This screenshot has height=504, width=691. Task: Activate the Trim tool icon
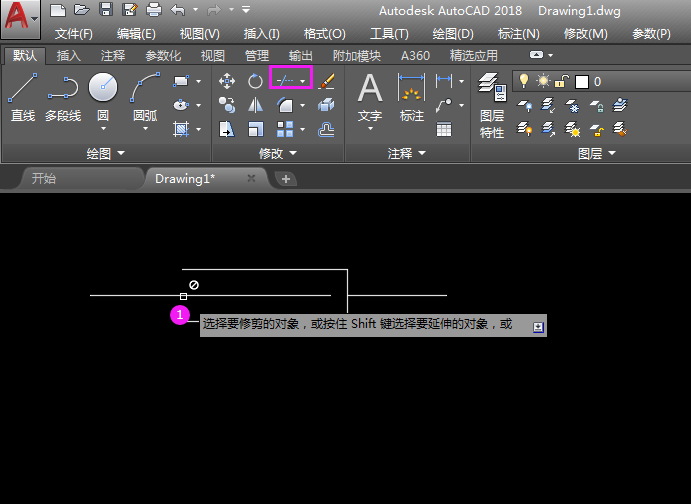pyautogui.click(x=285, y=81)
